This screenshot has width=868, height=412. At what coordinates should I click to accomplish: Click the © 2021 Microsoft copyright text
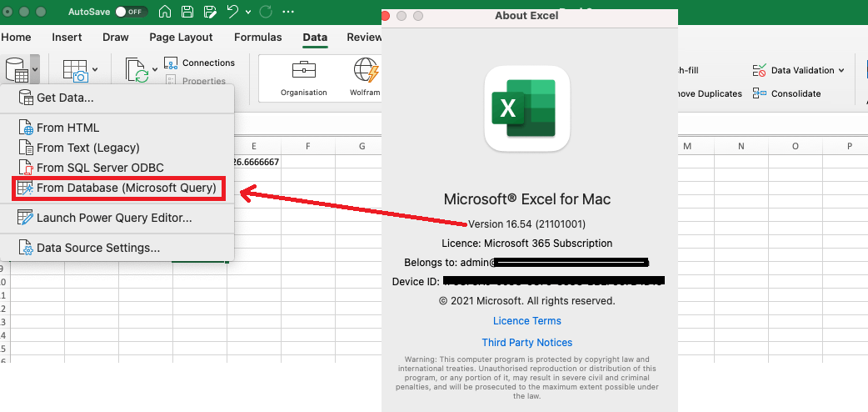click(527, 301)
